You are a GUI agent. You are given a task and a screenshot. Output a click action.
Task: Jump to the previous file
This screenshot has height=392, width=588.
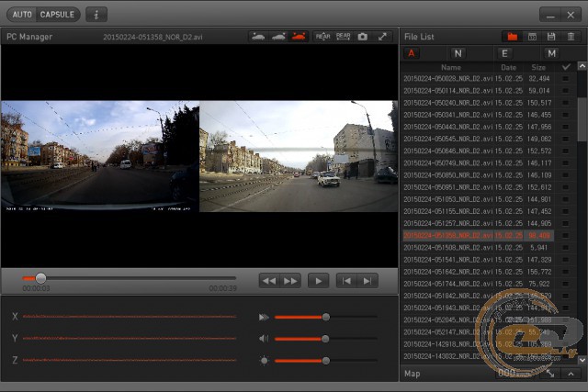coord(346,281)
